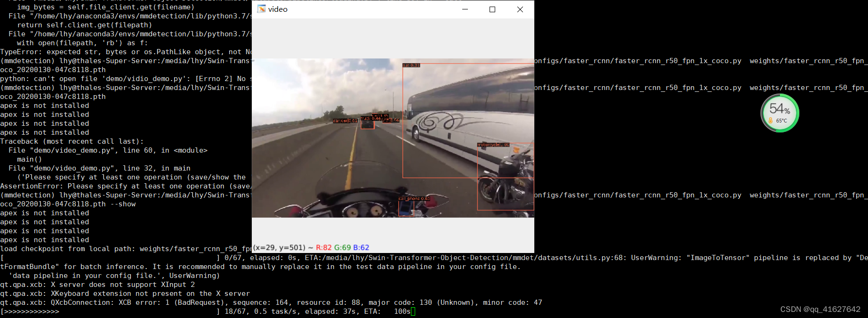Click "with open(filepath, 'rb') as f:" line

coord(82,43)
